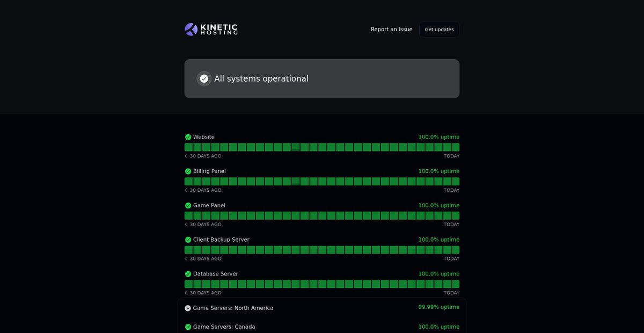Click the TODAY label under Database Server's bar

tap(451, 293)
